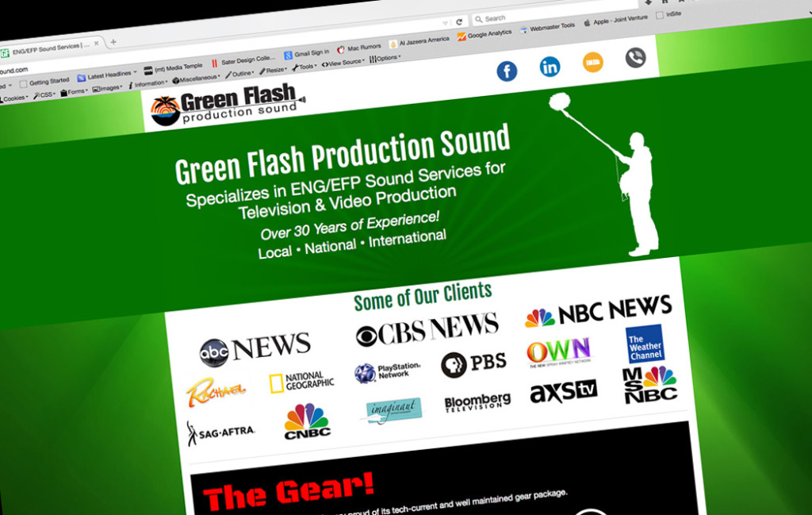Open a new tab with plus icon
Viewport: 812px width, 515px height.
click(x=113, y=42)
